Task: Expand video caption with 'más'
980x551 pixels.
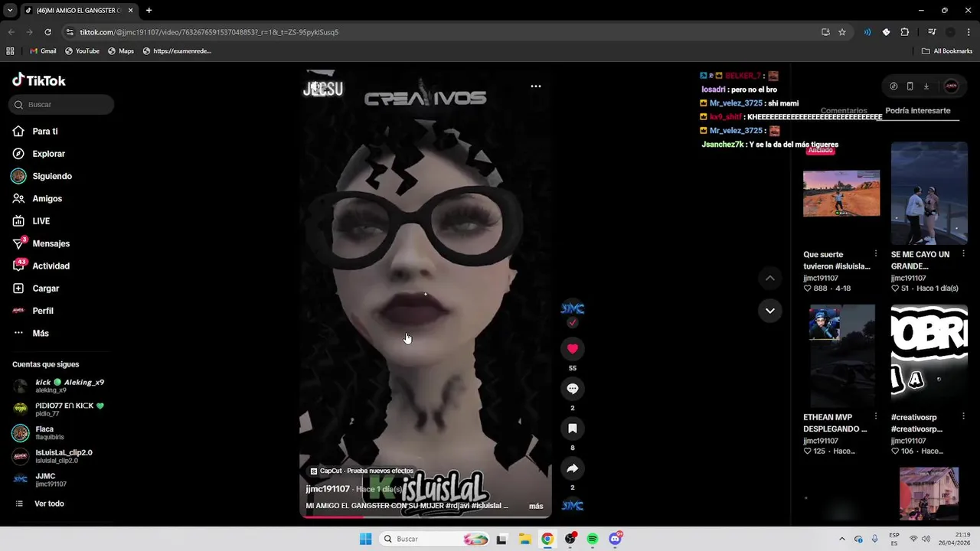Action: [536, 506]
